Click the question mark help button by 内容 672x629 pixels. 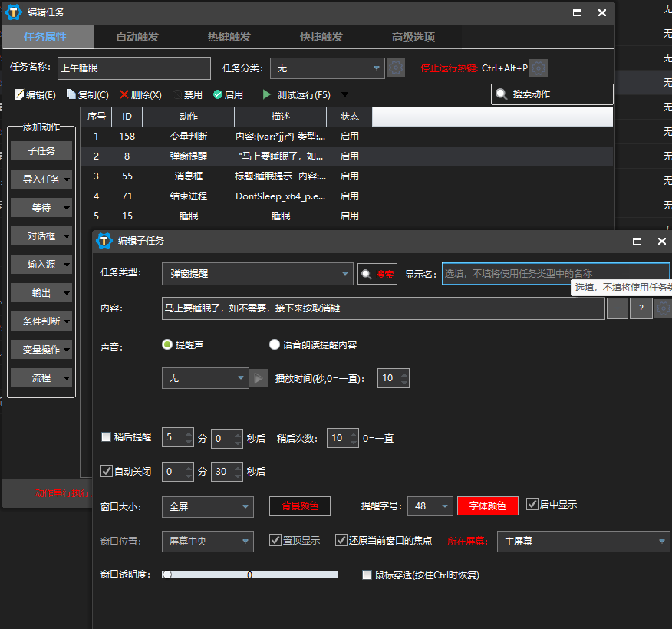[x=641, y=308]
